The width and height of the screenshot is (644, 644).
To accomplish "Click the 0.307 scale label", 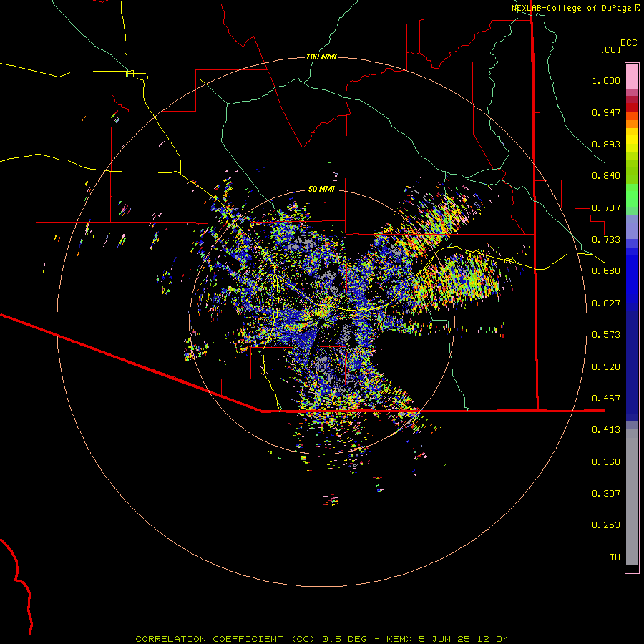I will coord(606,494).
